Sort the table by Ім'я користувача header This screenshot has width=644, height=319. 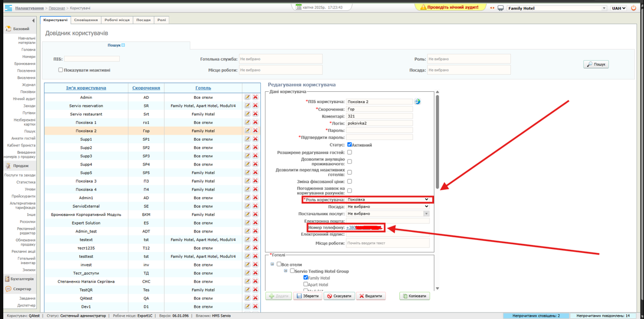click(86, 88)
